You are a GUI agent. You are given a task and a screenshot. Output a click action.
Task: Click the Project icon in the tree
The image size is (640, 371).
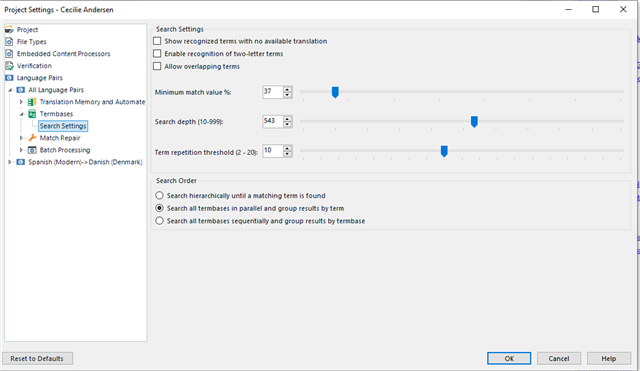(9, 30)
